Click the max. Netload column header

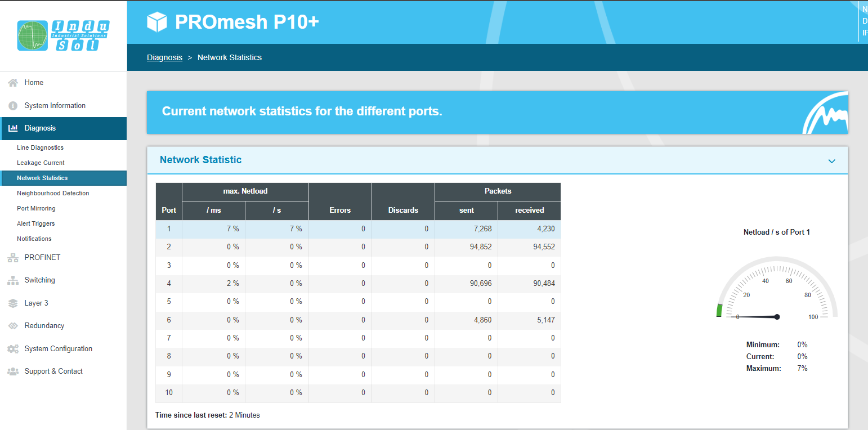point(245,191)
